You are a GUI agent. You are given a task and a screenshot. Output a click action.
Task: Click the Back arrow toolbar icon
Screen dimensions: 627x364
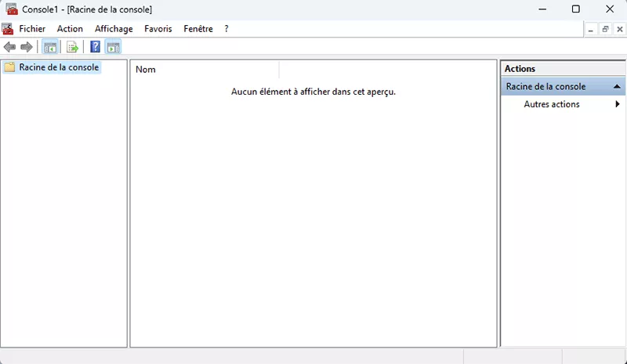9,47
